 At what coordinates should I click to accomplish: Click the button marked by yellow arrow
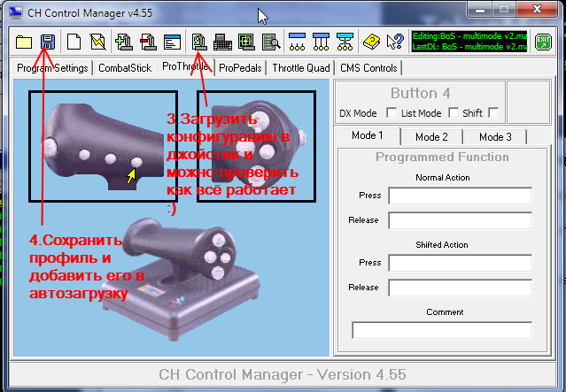click(136, 162)
